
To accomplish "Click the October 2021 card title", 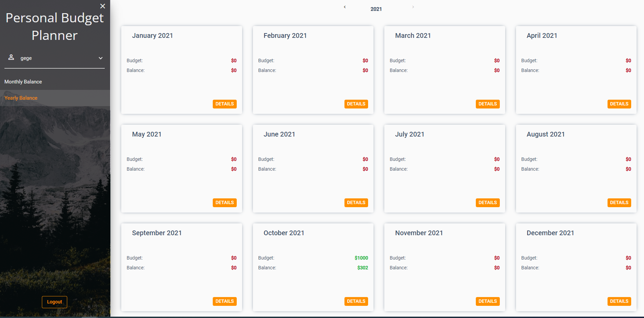I will (x=284, y=233).
